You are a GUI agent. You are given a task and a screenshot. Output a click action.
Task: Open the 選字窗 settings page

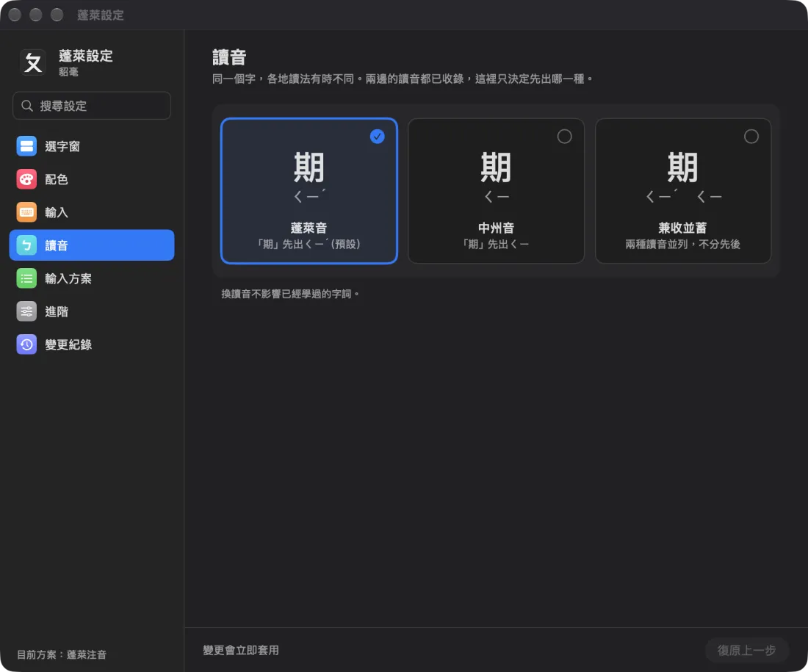click(x=92, y=146)
